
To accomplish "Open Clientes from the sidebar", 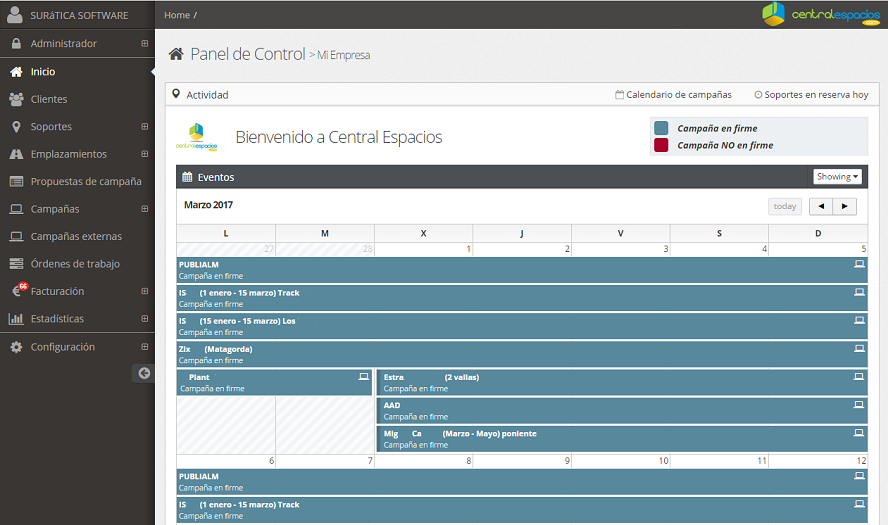I will (49, 99).
